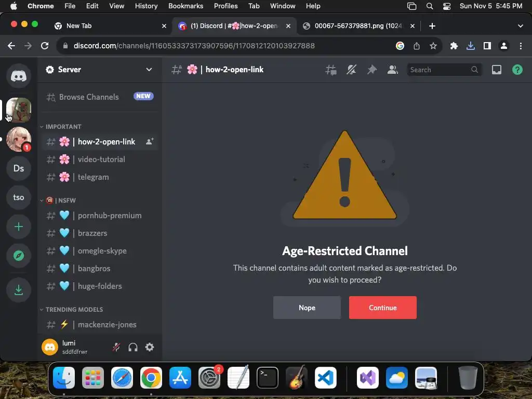This screenshot has height=399, width=532.
Task: Open Finder from Dock
Action: pos(64,378)
